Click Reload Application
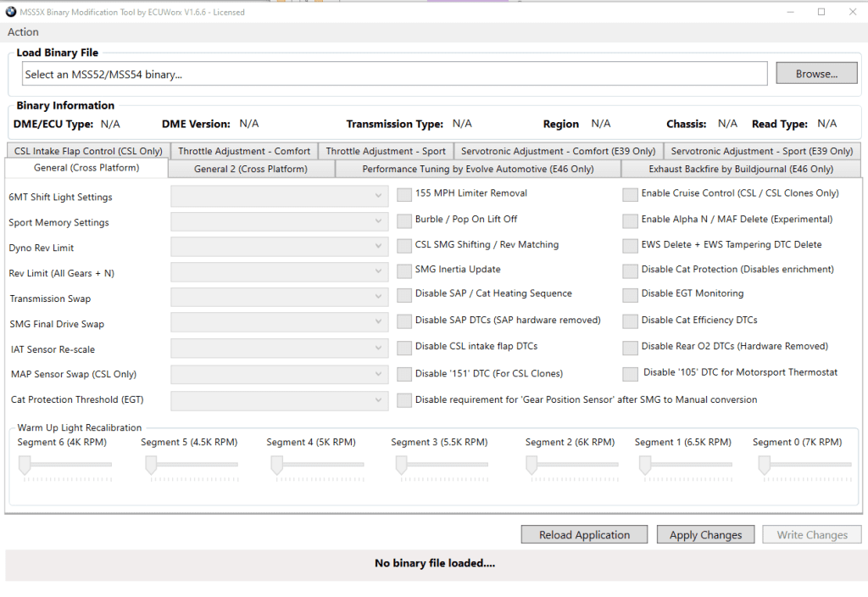This screenshot has height=597, width=868. pyautogui.click(x=583, y=534)
